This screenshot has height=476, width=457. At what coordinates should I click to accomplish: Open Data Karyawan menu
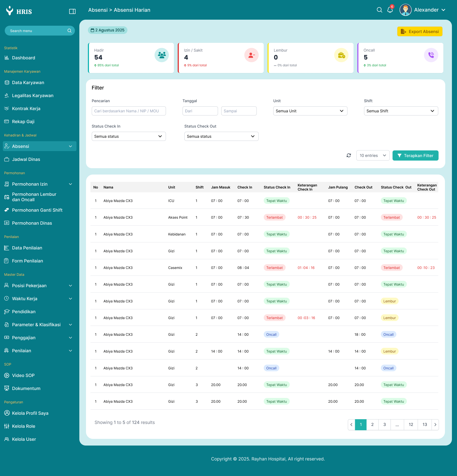pyautogui.click(x=28, y=83)
